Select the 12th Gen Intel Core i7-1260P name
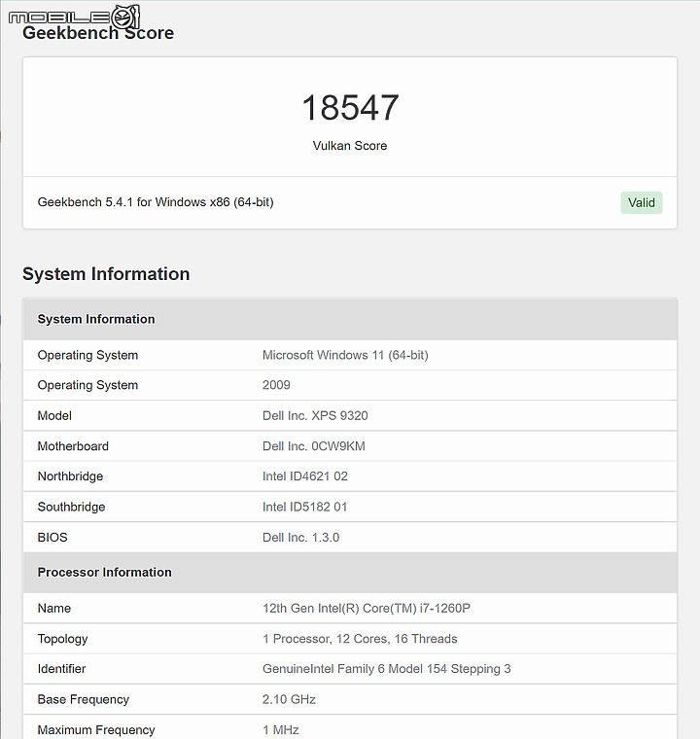Screen dimensions: 700x739 click(x=367, y=608)
